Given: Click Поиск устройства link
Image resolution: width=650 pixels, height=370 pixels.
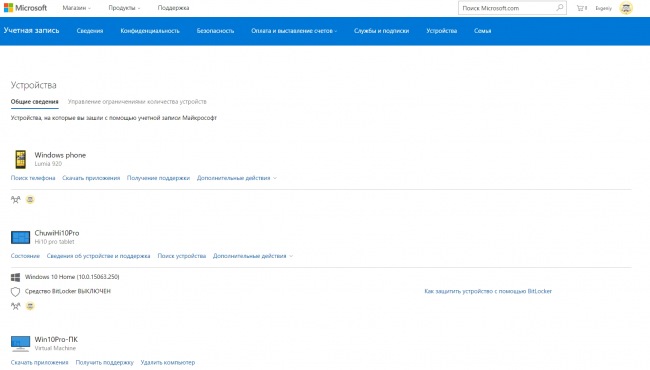Looking at the screenshot, I should (182, 256).
